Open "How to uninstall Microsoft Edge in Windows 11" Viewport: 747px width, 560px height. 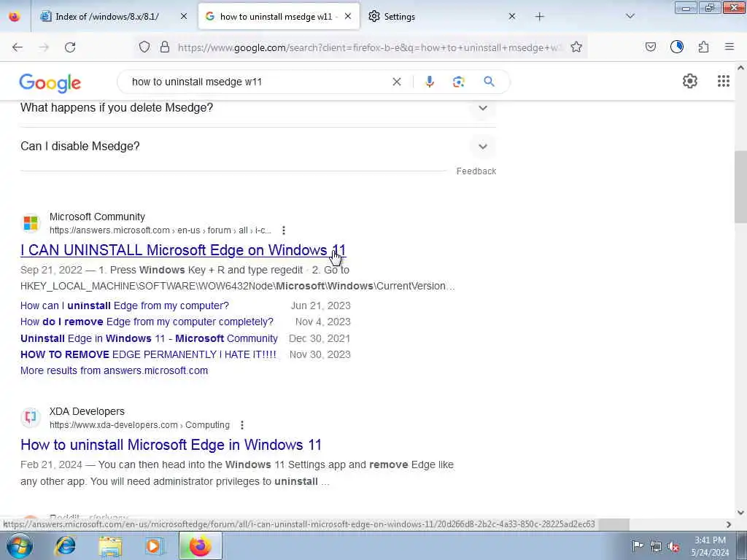[x=171, y=446]
